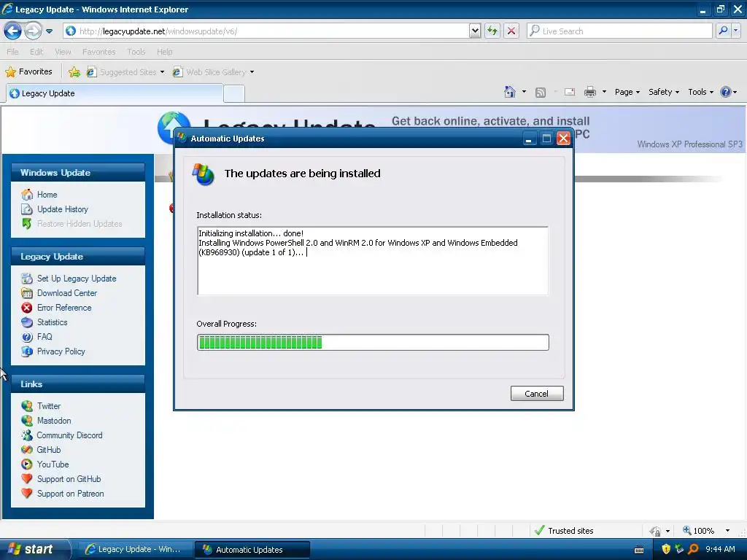Click the Refresh page icon
Viewport: 747px width, 560px height.
[492, 31]
